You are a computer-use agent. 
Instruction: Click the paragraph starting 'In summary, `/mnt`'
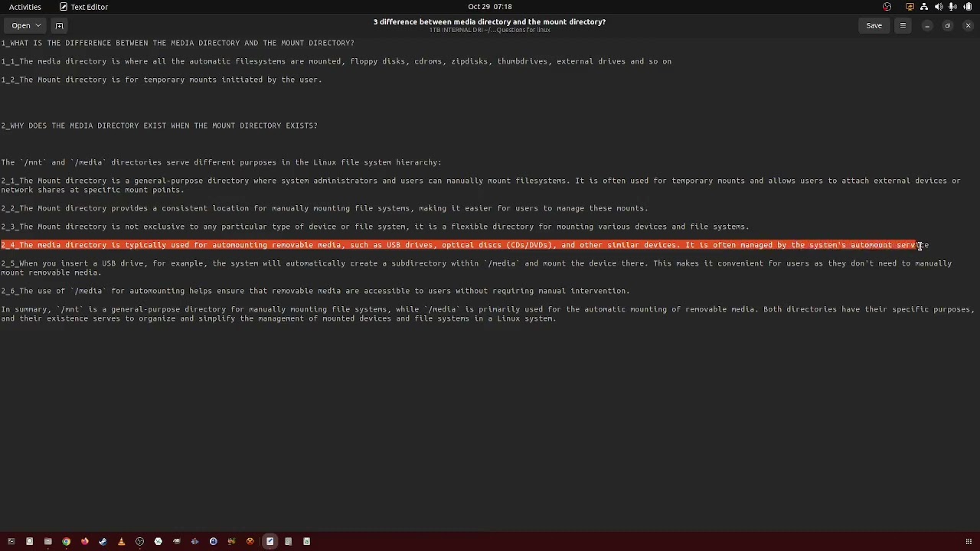tap(488, 314)
